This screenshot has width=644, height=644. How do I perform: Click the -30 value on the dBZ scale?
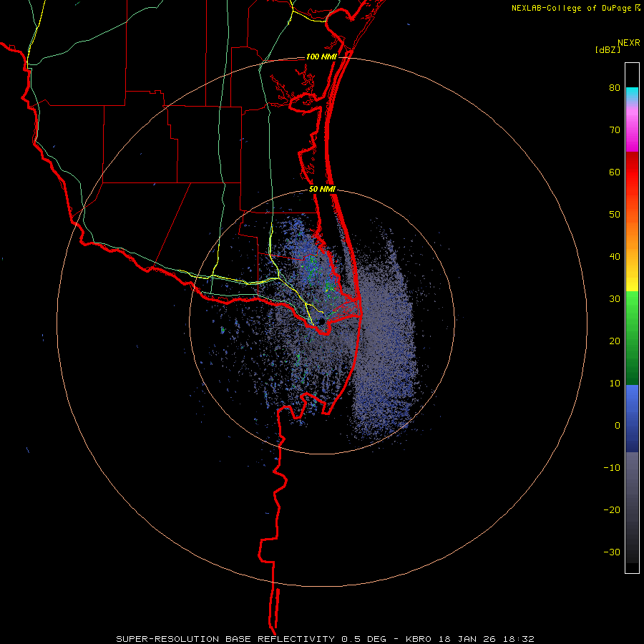coord(612,552)
